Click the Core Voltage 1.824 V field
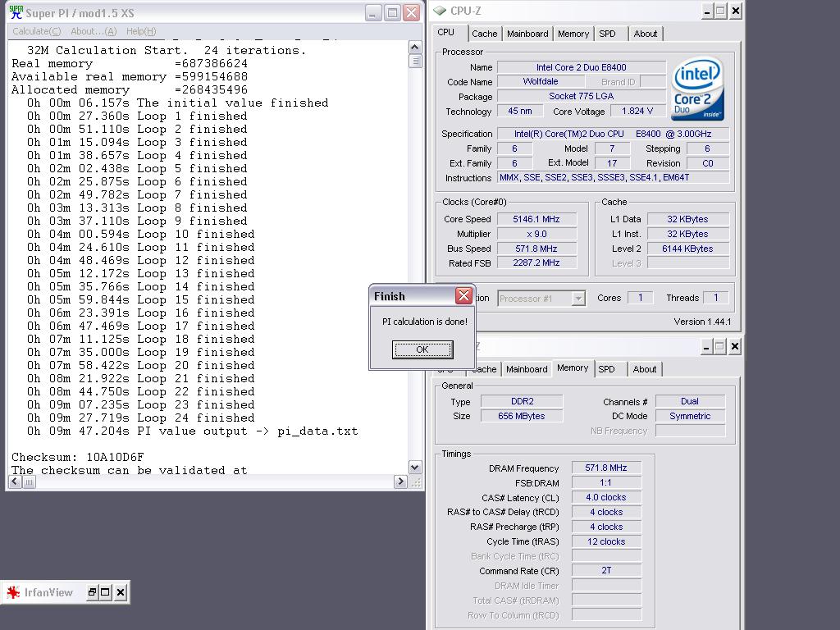The image size is (840, 630). (637, 111)
